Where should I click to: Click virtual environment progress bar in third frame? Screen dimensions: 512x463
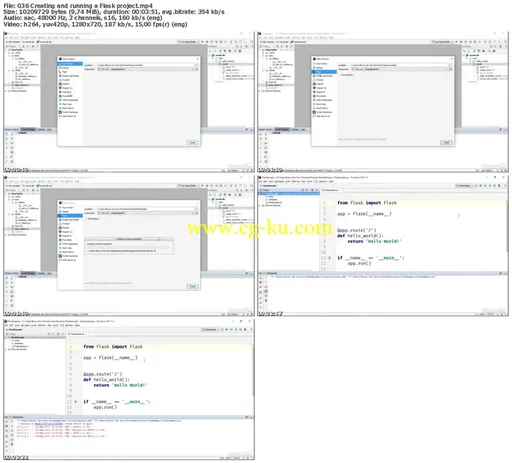coord(129,247)
